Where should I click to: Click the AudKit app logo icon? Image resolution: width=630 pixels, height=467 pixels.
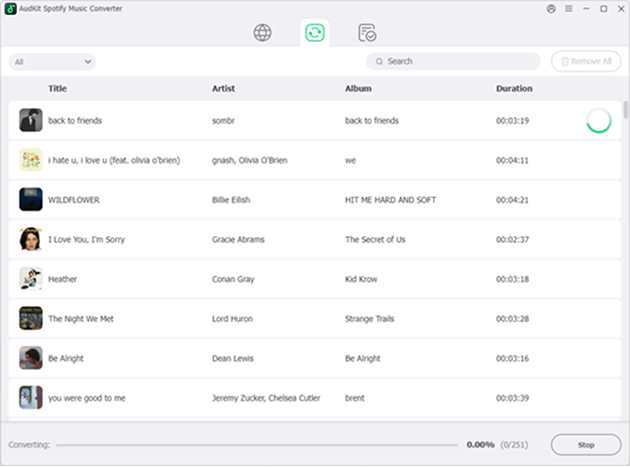[10, 8]
